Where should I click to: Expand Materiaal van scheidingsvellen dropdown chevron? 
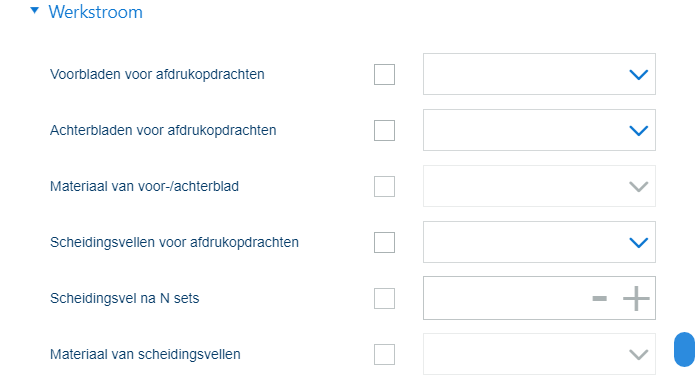point(638,355)
